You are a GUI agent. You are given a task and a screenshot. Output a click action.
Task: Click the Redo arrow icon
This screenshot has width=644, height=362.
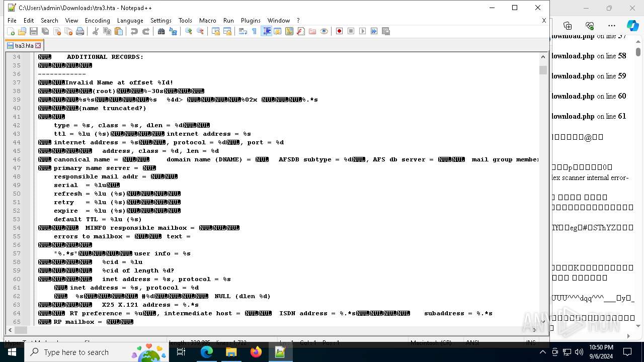pyautogui.click(x=146, y=31)
